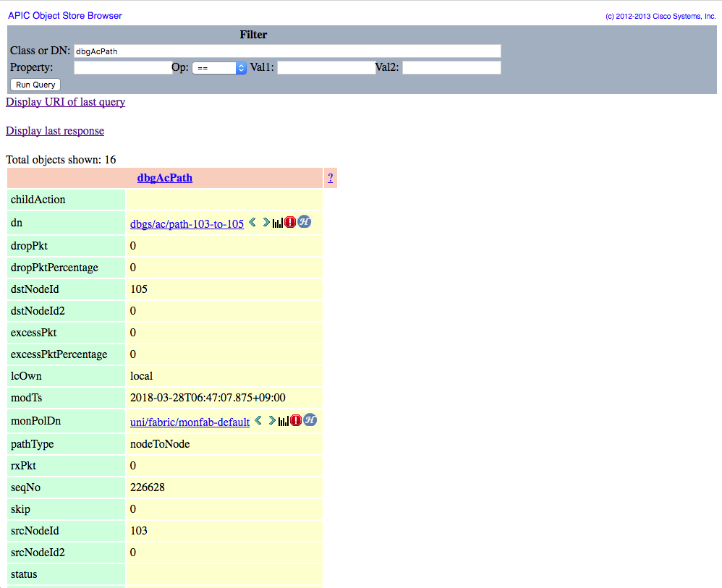Click the children arrow icon in monPolDn row
The height and width of the screenshot is (588, 722).
(271, 421)
